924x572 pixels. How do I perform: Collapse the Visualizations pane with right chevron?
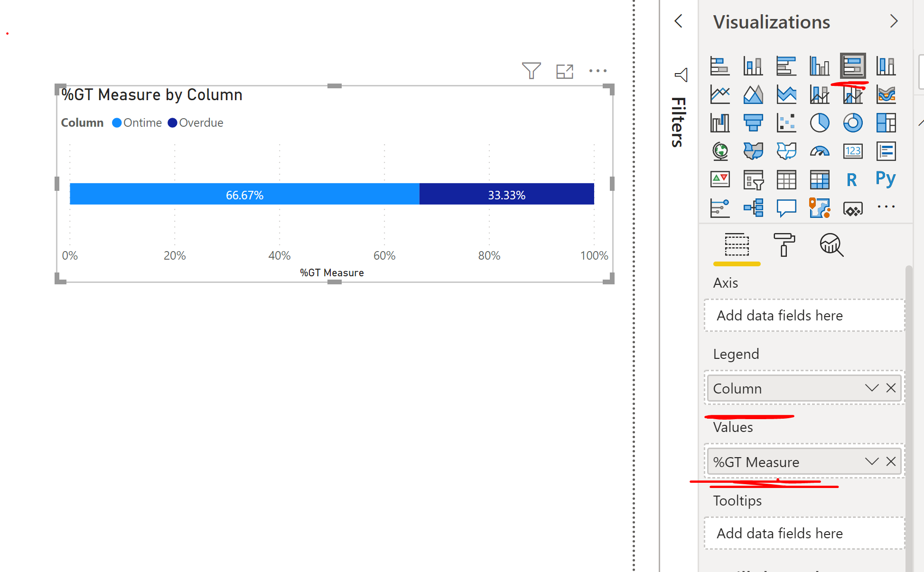(x=894, y=21)
